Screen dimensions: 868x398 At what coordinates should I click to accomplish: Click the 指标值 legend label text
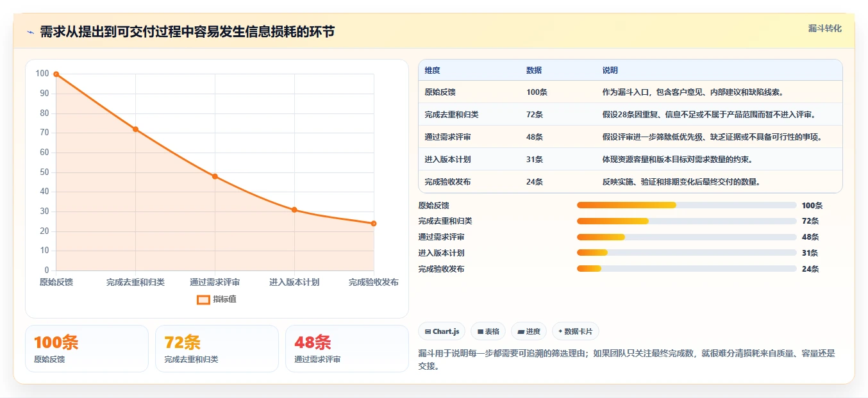coord(224,299)
